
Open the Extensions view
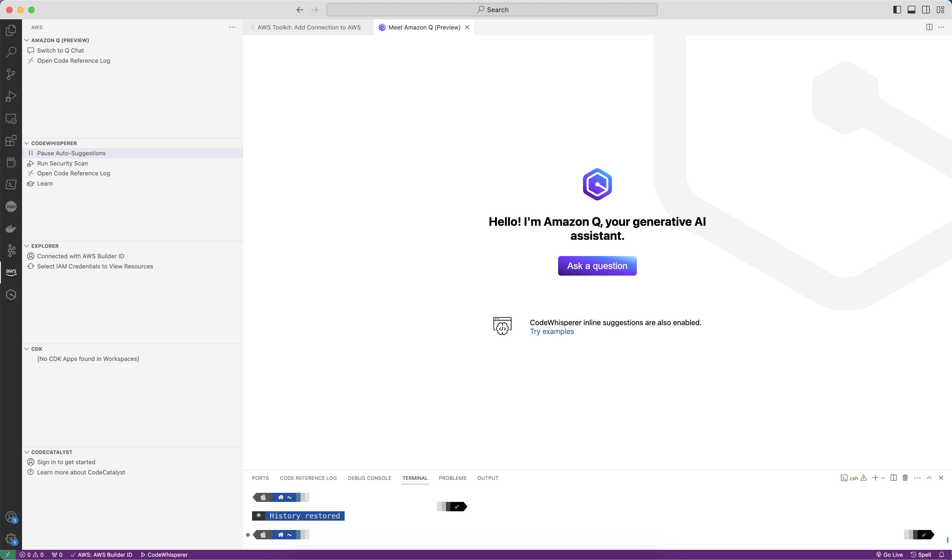(x=11, y=140)
